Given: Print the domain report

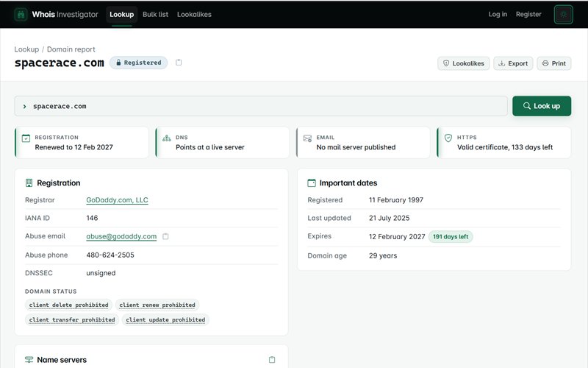Looking at the screenshot, I should click(554, 63).
